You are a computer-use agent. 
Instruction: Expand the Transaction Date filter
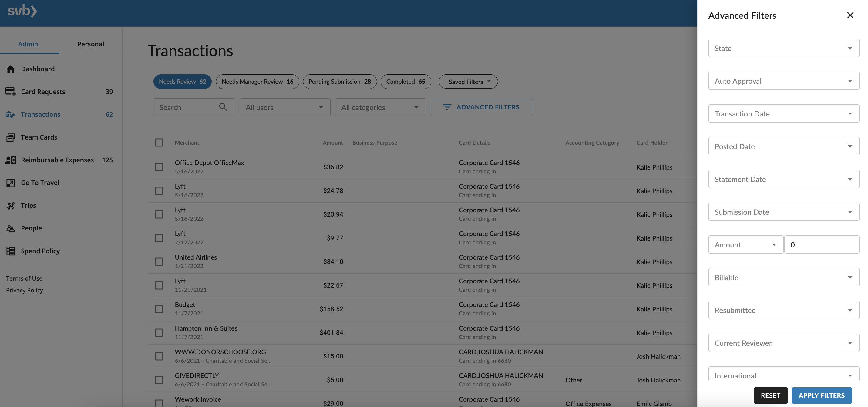coord(783,113)
